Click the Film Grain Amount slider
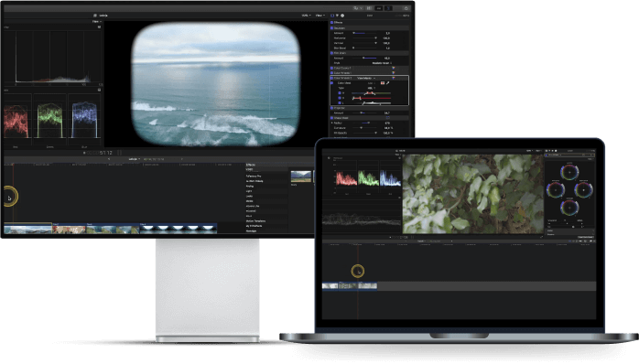The height and width of the screenshot is (364, 639). pos(364,58)
